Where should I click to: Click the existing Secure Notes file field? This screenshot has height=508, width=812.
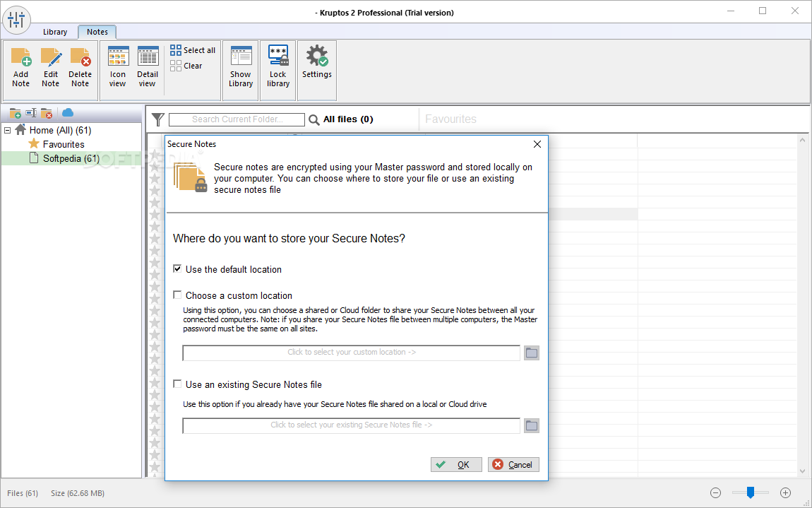352,425
